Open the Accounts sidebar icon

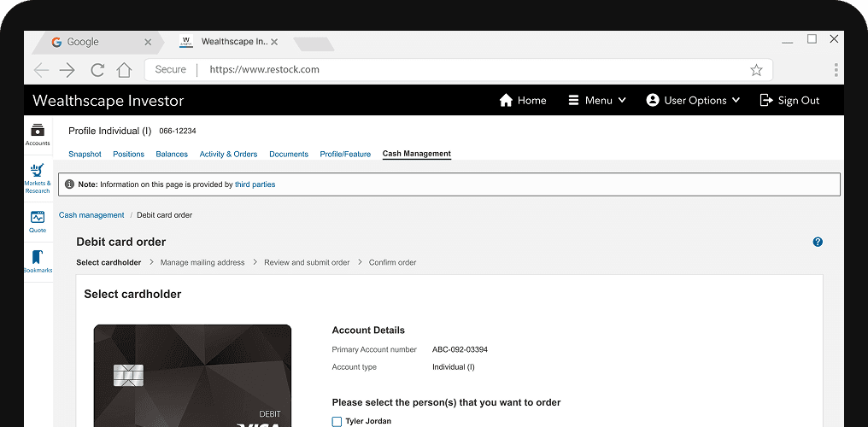point(38,135)
